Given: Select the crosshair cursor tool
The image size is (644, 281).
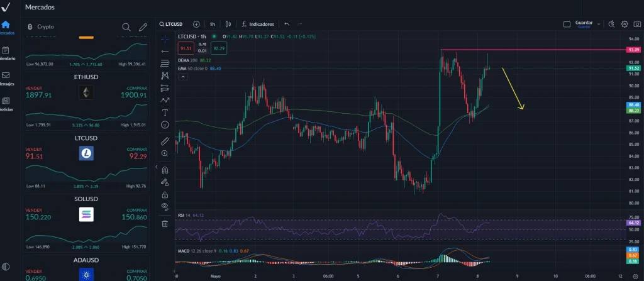Looking at the screenshot, I should coord(165,40).
